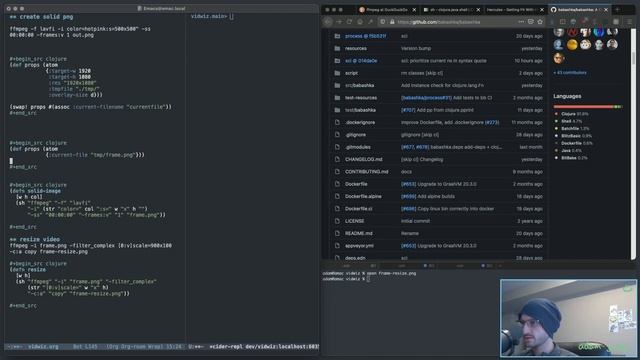Click the browser back arrow button
The height and width of the screenshot is (360, 640).
coord(328,22)
